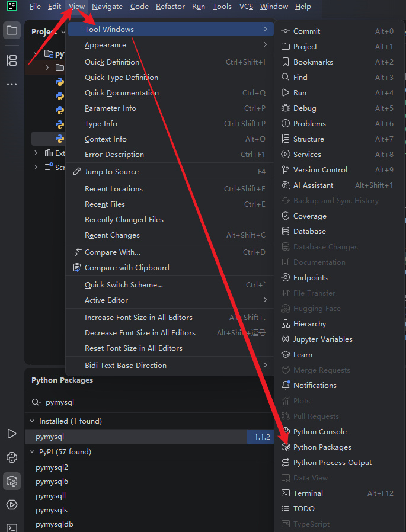Click the search icon in Python Packages
This screenshot has width=406, height=532.
tap(36, 402)
